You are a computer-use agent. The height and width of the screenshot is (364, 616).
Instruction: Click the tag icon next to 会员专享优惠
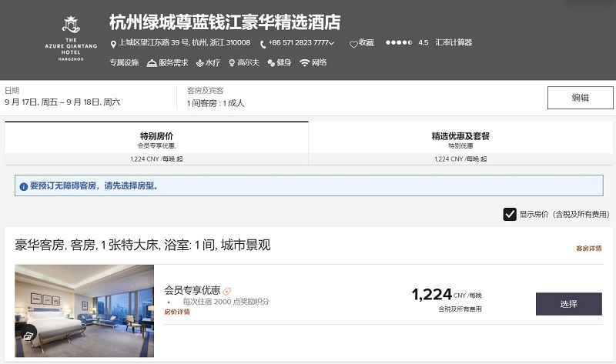(x=227, y=292)
